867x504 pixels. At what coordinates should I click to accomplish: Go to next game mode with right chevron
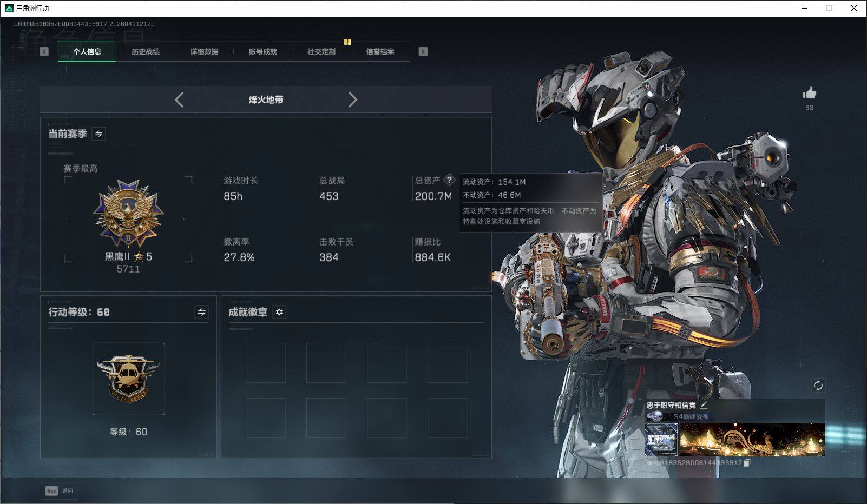[353, 100]
